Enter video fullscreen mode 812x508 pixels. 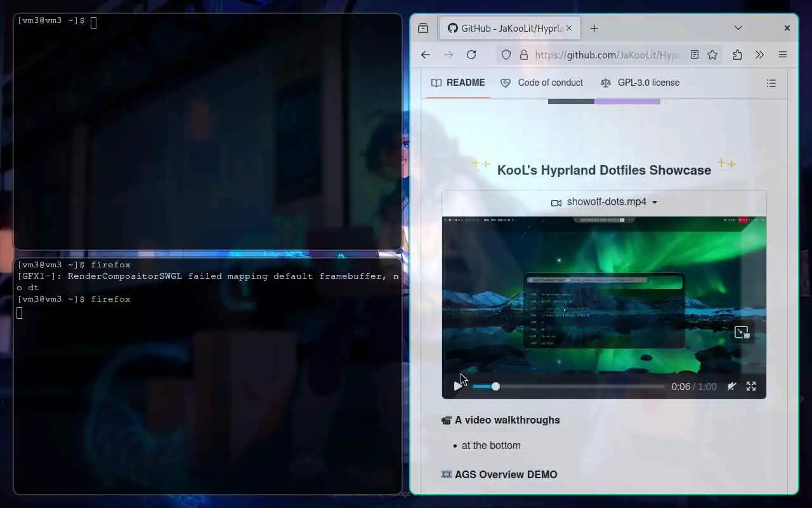coord(751,386)
